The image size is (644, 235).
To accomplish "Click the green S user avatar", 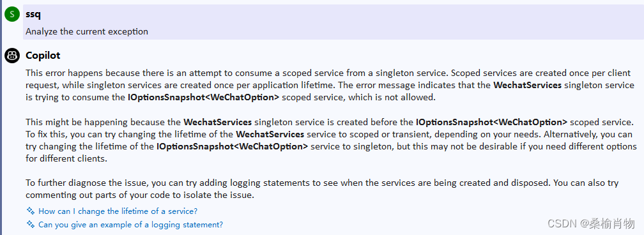I will point(12,14).
